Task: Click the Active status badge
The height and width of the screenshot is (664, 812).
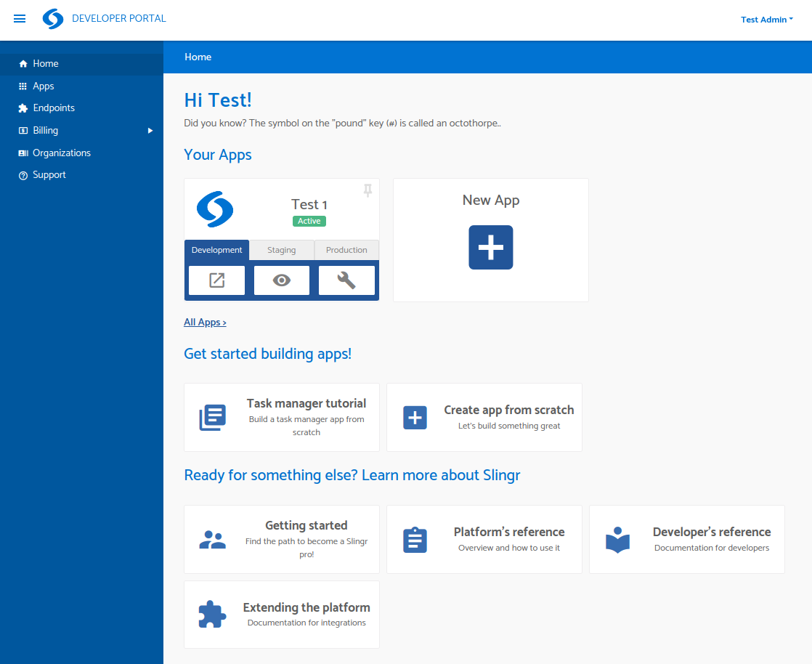Action: (x=309, y=221)
